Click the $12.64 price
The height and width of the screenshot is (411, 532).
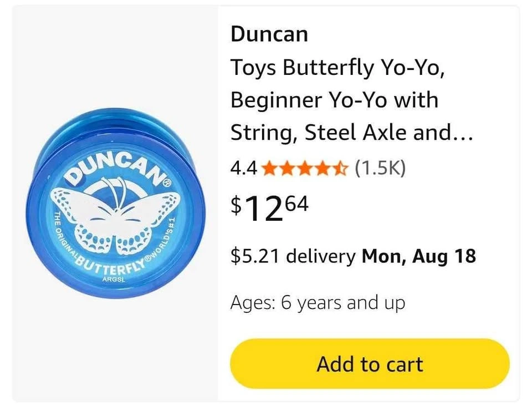click(x=270, y=207)
